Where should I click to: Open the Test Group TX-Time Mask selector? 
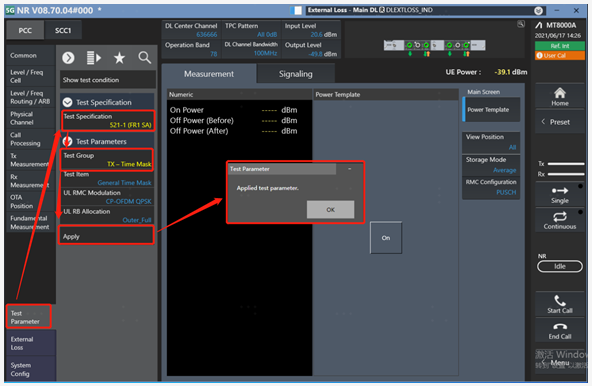(107, 160)
